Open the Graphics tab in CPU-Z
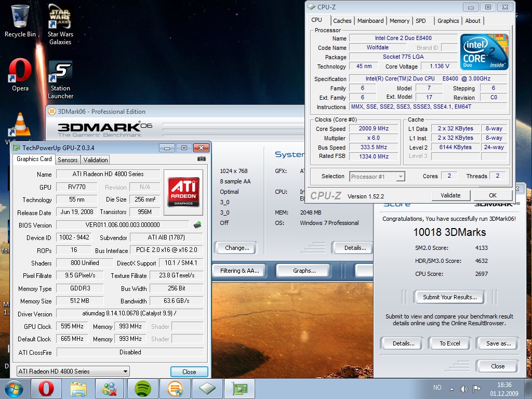The image size is (532, 399). coord(448,21)
